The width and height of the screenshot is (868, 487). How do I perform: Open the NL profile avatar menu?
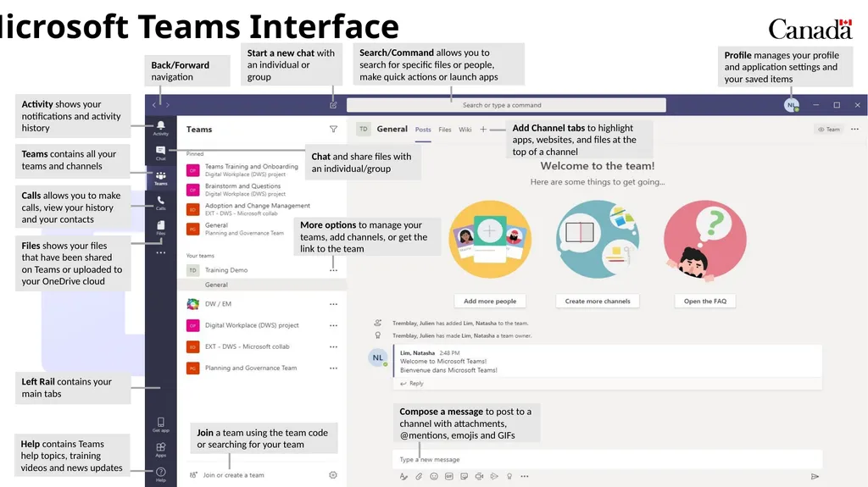click(x=792, y=104)
